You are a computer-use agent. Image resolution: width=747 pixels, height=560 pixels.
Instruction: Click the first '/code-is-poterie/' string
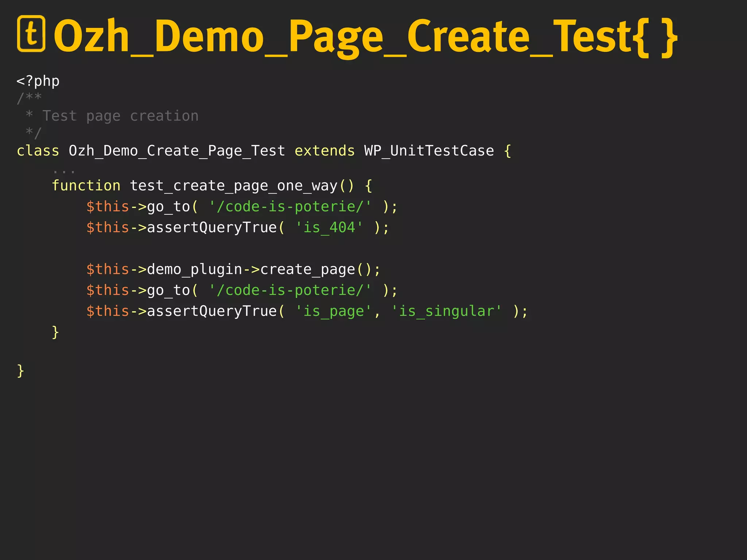290,207
